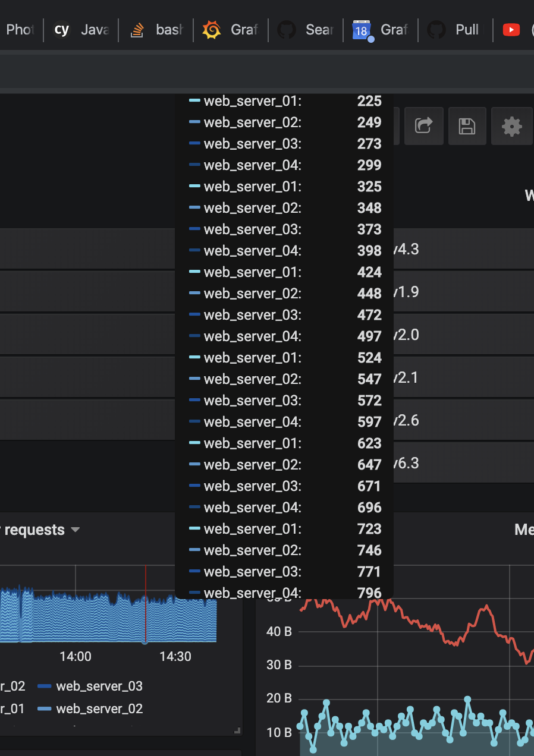This screenshot has height=756, width=534.
Task: Click the 'Me' panel title on the right
Action: (524, 530)
